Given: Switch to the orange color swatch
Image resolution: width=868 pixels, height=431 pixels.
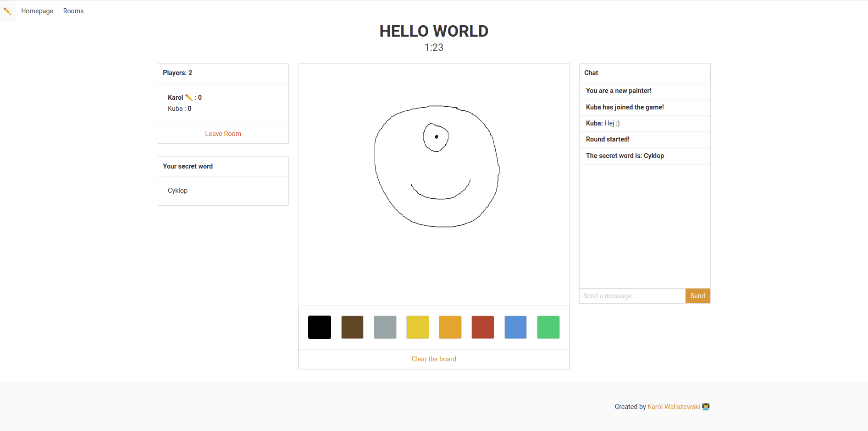Looking at the screenshot, I should [450, 327].
